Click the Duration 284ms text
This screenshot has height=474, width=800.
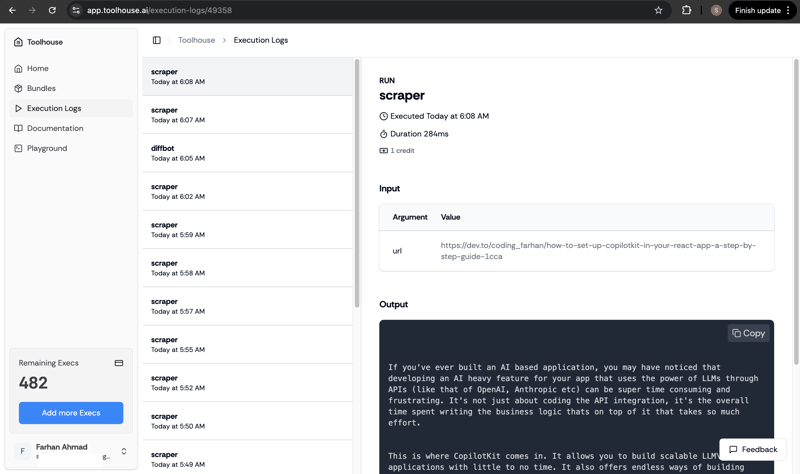pyautogui.click(x=419, y=134)
